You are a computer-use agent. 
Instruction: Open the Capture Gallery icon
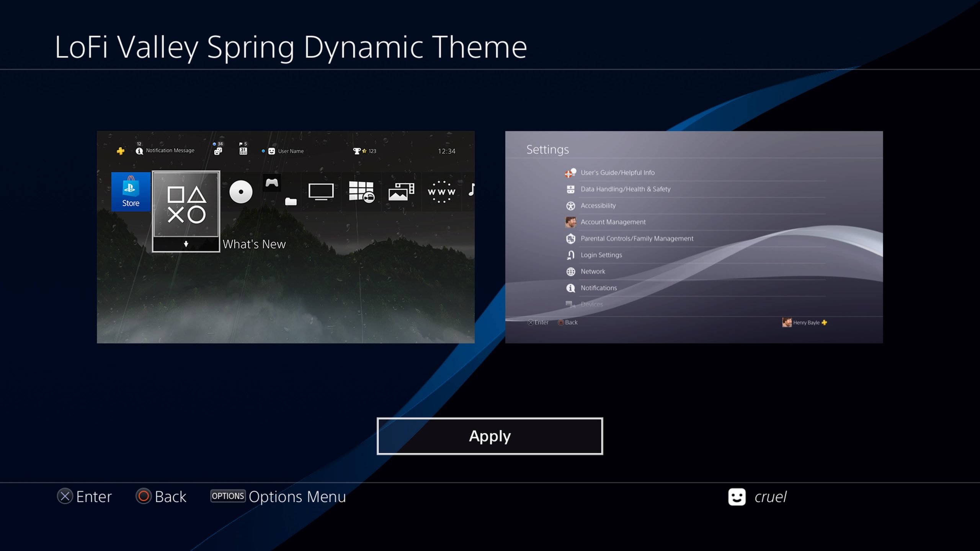tap(401, 191)
